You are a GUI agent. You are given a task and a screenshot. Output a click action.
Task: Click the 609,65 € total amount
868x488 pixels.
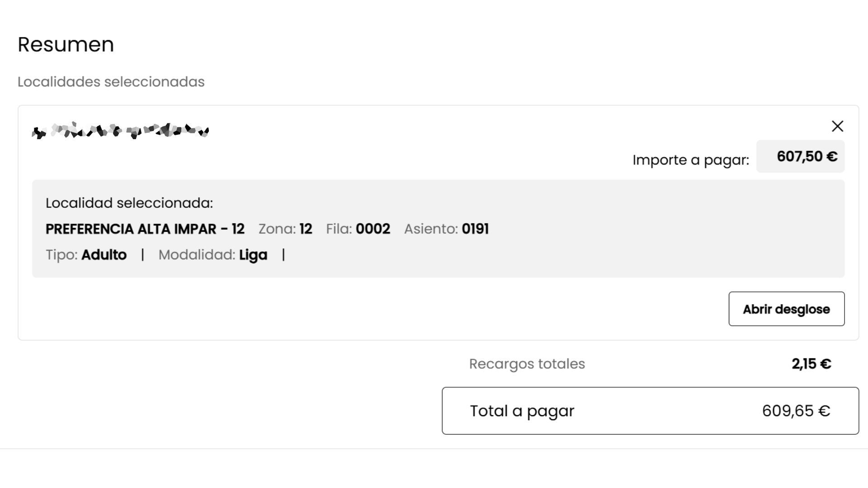(x=796, y=411)
